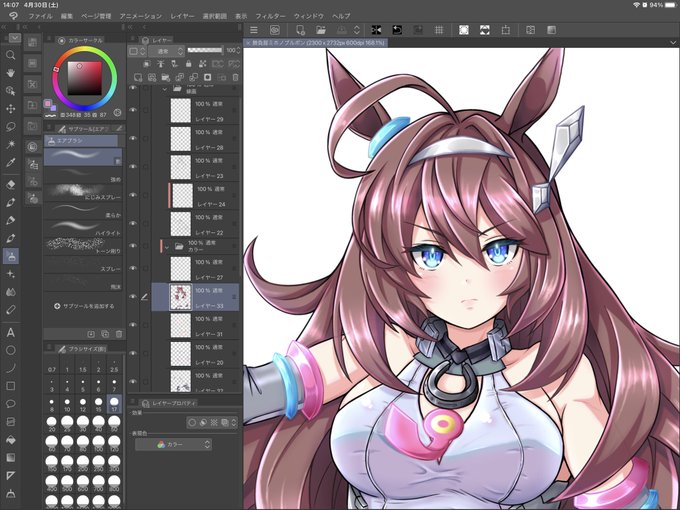Open the blending mode 通常 dropdown
Image resolution: width=680 pixels, height=510 pixels.
tap(167, 51)
